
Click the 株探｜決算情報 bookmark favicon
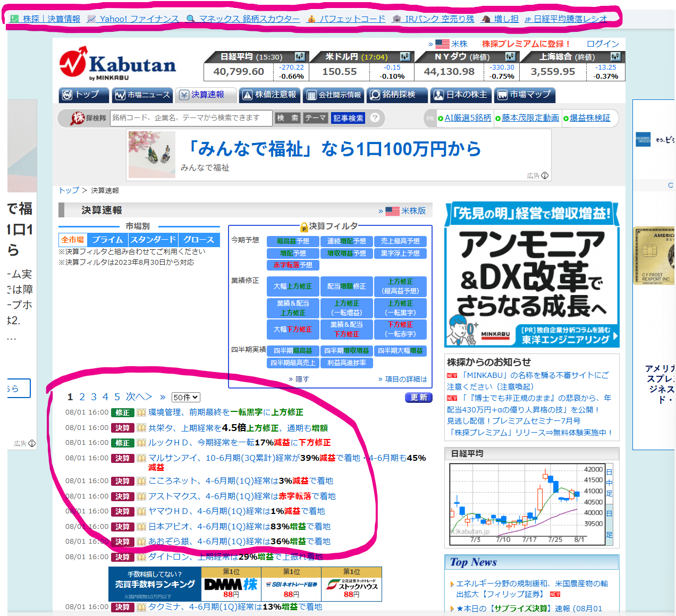pos(14,19)
